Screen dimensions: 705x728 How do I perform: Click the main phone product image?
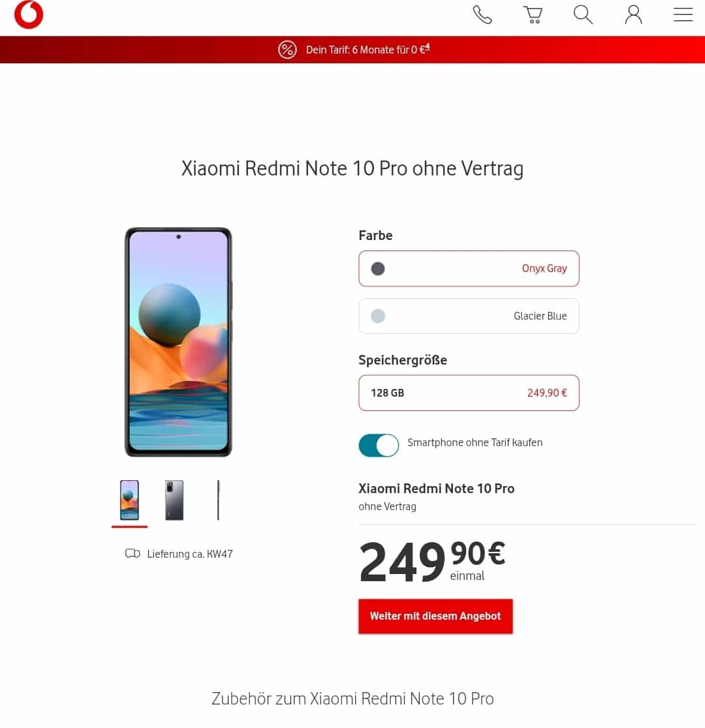[178, 342]
